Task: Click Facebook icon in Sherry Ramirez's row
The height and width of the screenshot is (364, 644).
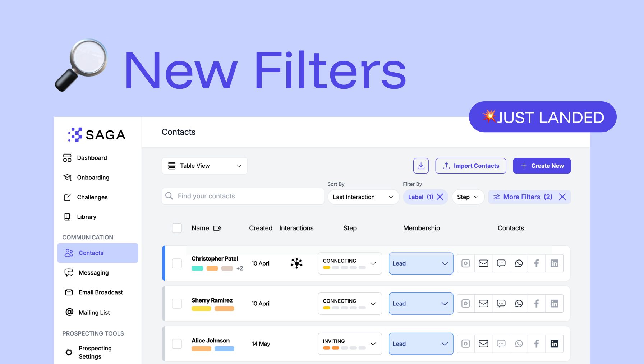Action: tap(536, 304)
